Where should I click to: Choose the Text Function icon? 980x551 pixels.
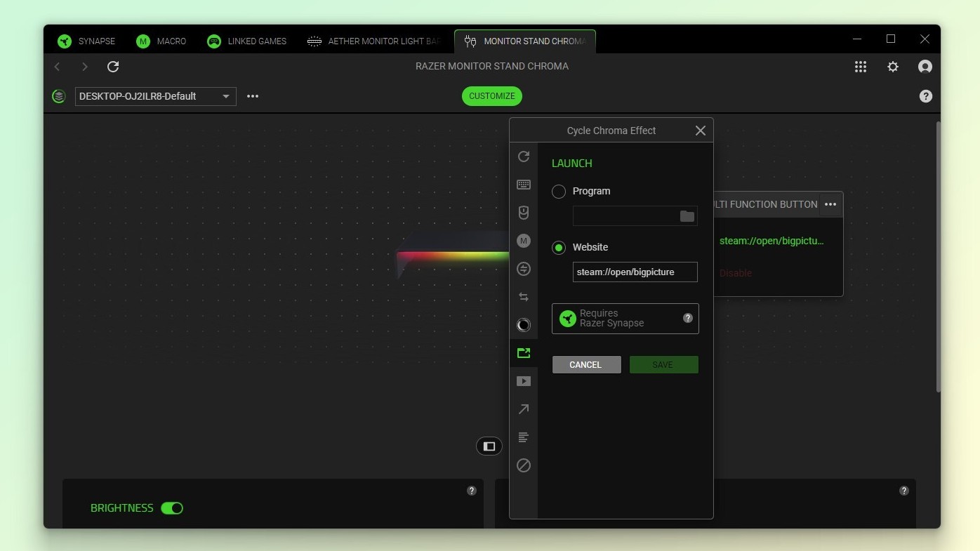pyautogui.click(x=524, y=437)
